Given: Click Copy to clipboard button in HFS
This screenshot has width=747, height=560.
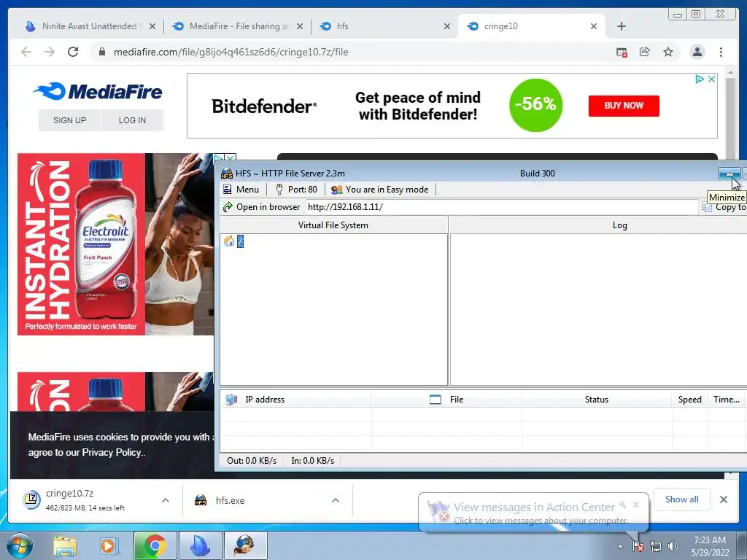Looking at the screenshot, I should click(x=724, y=207).
